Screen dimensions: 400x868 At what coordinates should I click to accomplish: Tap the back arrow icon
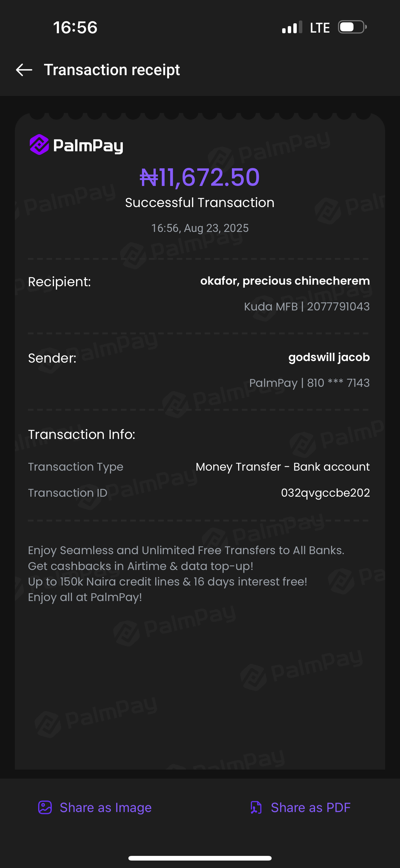[x=24, y=70]
